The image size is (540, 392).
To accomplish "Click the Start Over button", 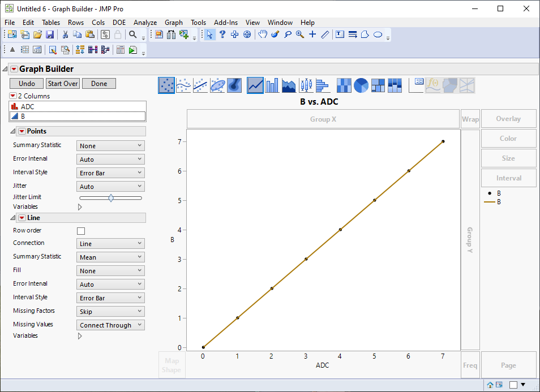I will 62,83.
